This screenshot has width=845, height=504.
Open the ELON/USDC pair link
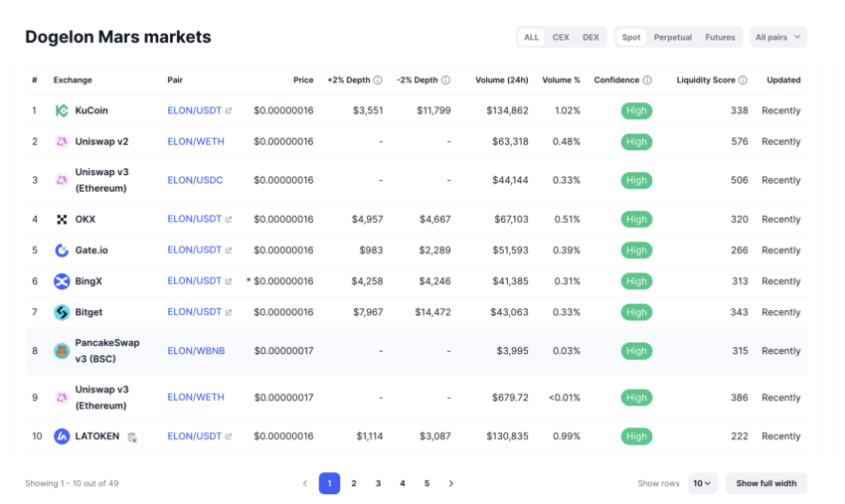pyautogui.click(x=195, y=180)
